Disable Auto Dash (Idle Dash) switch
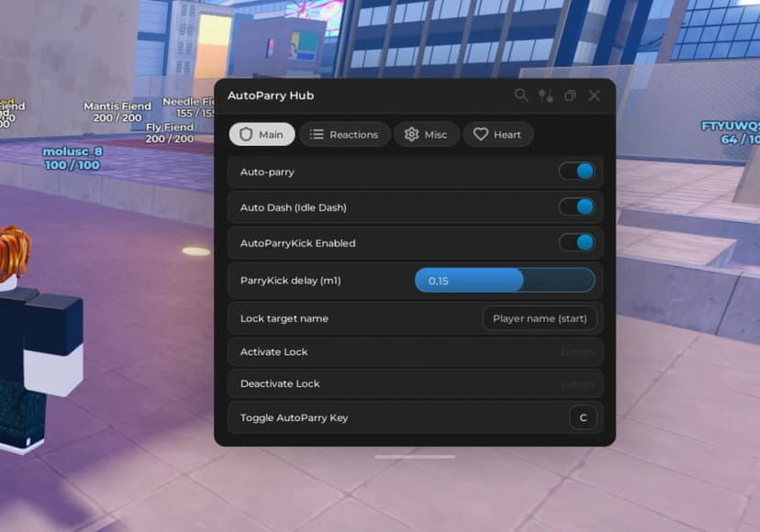The height and width of the screenshot is (532, 760). click(576, 207)
